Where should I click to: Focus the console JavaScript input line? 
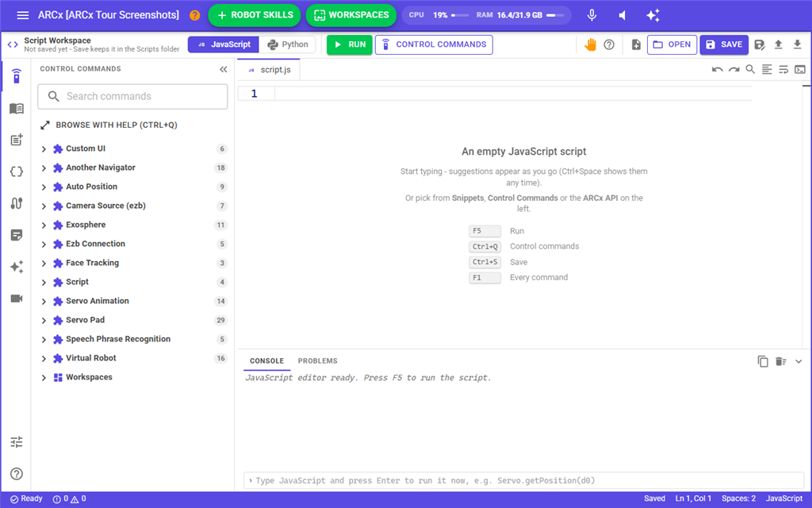pos(523,480)
